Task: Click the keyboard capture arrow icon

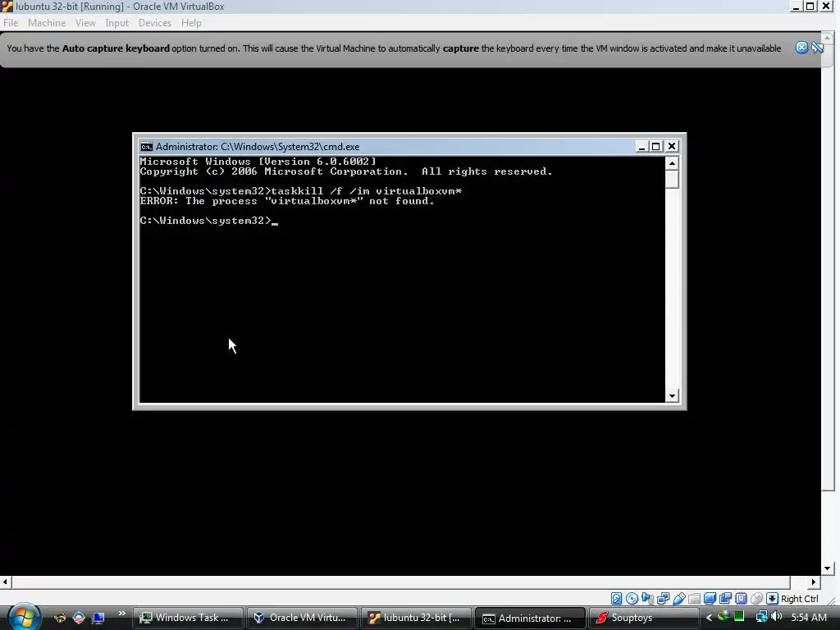Action: click(772, 598)
